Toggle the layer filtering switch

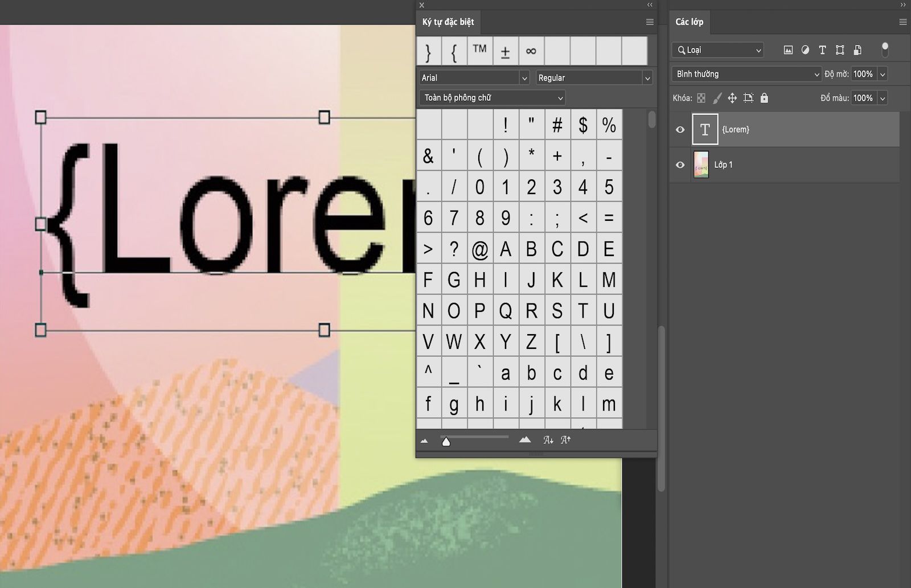pos(885,50)
